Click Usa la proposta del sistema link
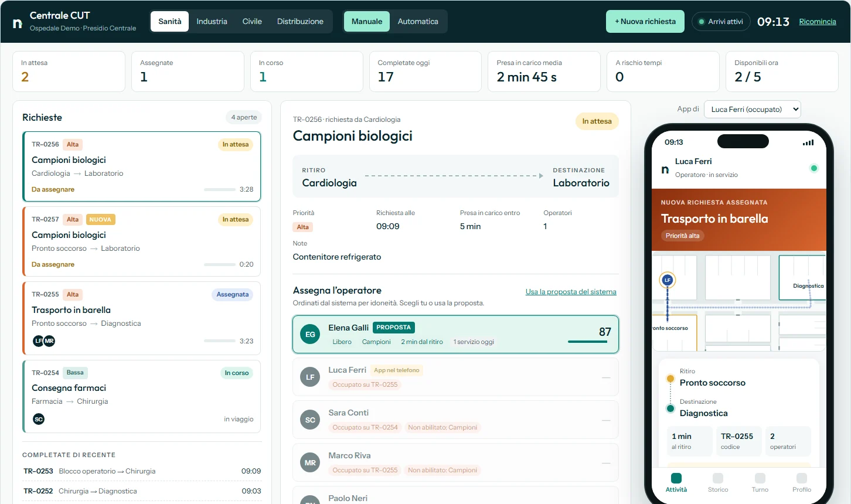Image resolution: width=851 pixels, height=504 pixels. (571, 291)
